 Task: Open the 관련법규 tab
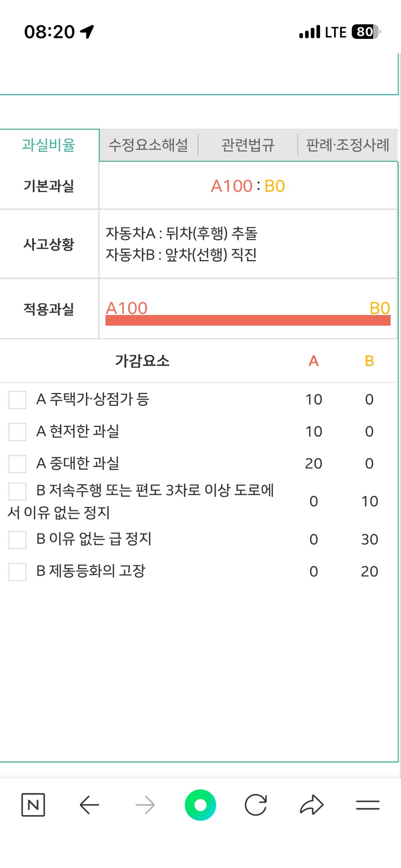(248, 145)
